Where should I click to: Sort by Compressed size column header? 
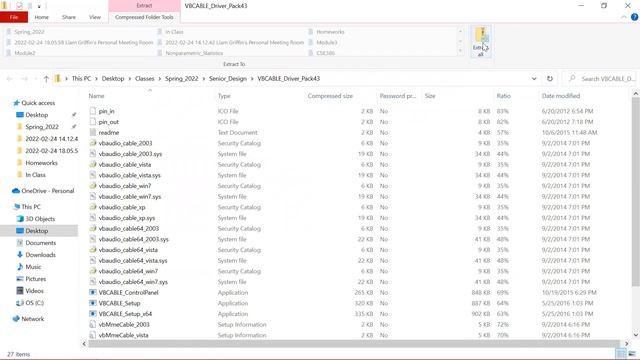(x=330, y=96)
